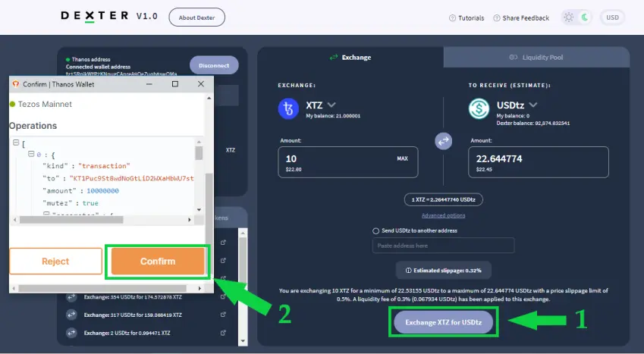Open external link for 2 USDtz exchange
Screen dimensions: 644x354
223,333
